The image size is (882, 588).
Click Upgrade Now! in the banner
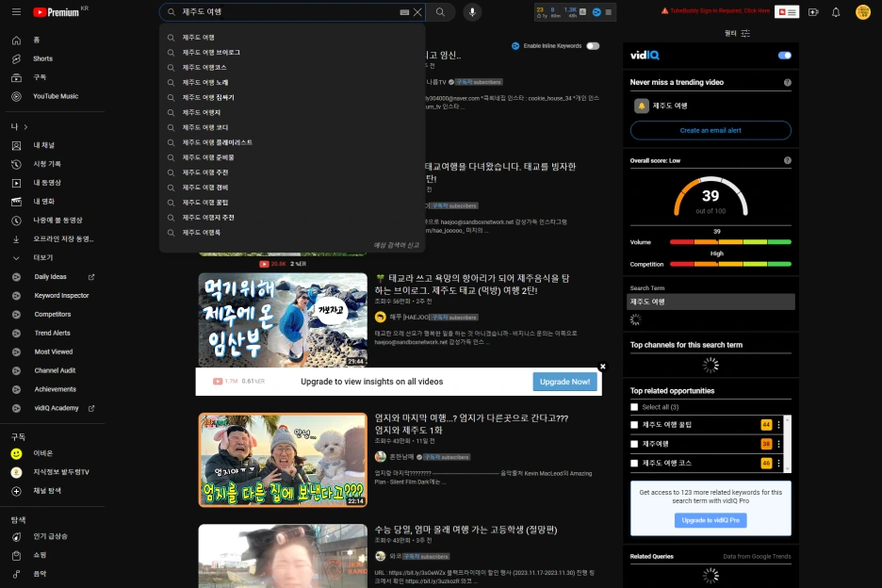[x=564, y=382]
